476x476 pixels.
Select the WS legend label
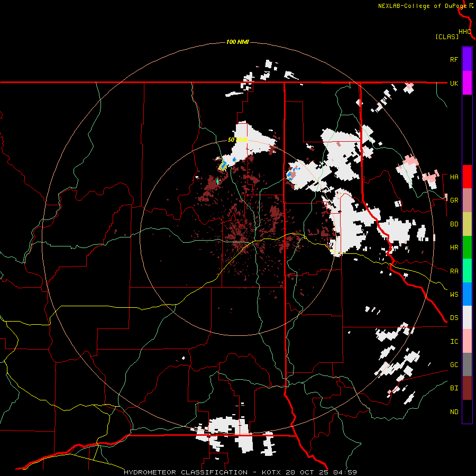[454, 294]
